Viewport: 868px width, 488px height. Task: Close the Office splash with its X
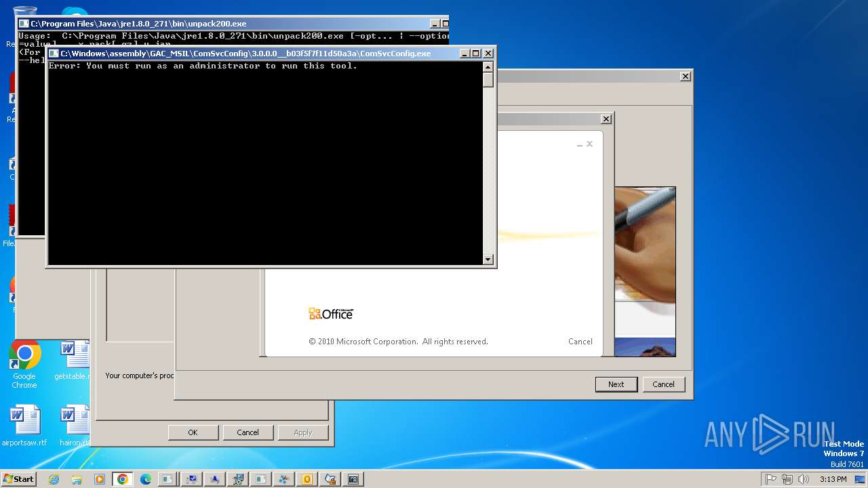tap(589, 144)
